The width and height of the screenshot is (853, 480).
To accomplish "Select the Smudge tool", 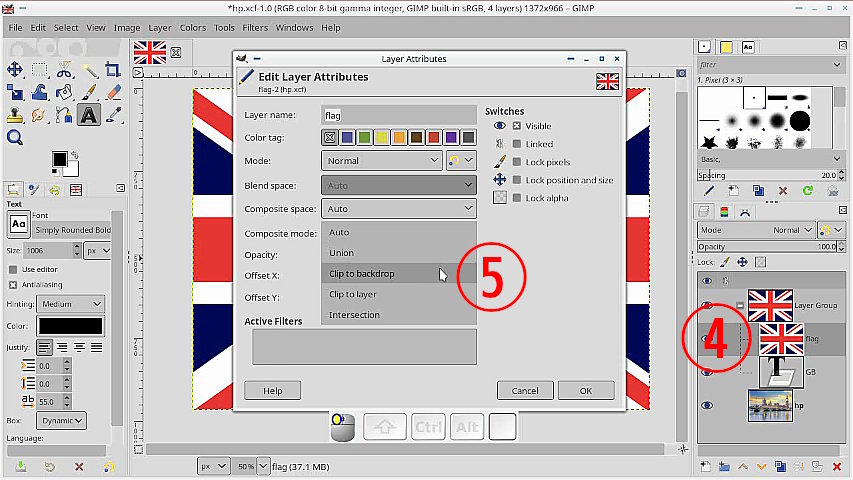I will pos(39,115).
